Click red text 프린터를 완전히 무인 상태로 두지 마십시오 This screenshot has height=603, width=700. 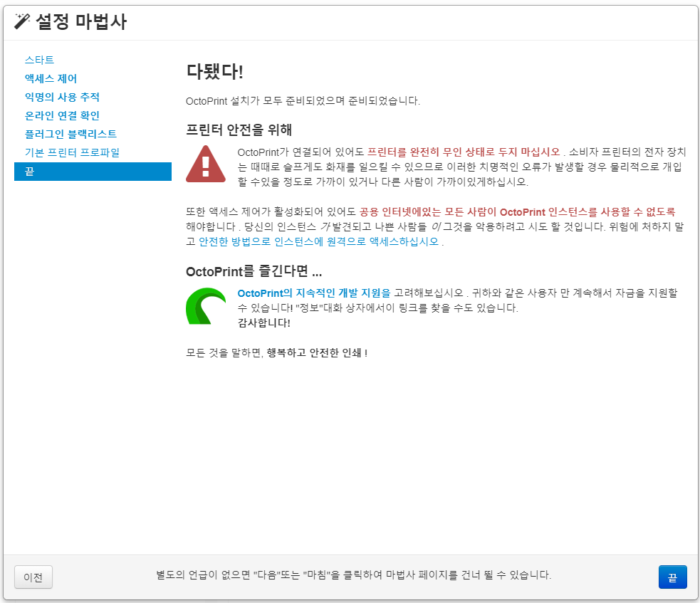pyautogui.click(x=464, y=152)
